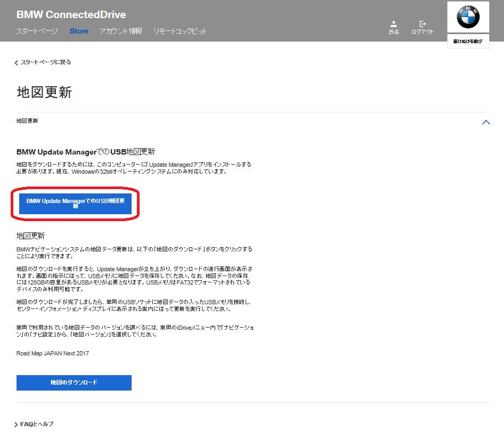Click the large 地図更新 page heading
This screenshot has height=438, width=504.
point(44,92)
